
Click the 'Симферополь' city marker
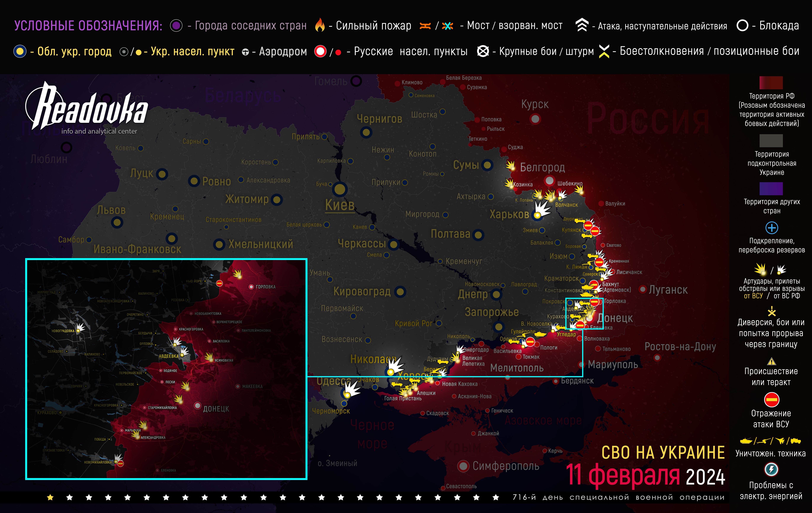[463, 466]
